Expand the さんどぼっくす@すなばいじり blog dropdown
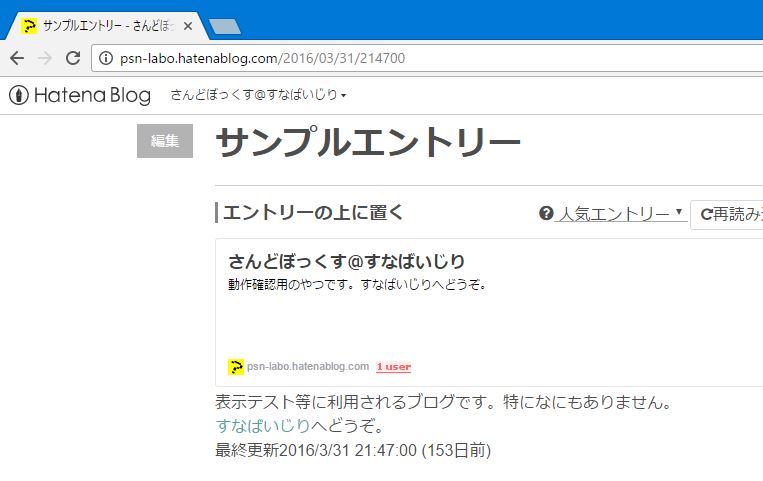 coord(258,95)
